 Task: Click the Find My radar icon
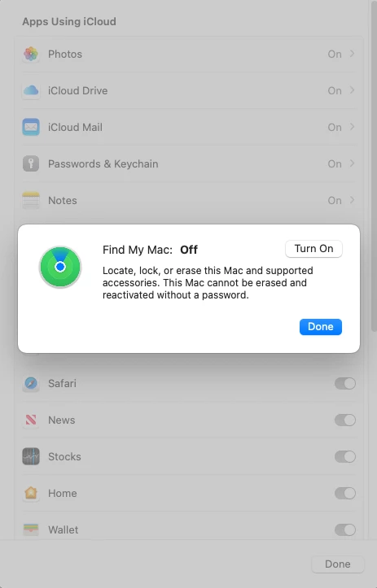[60, 267]
